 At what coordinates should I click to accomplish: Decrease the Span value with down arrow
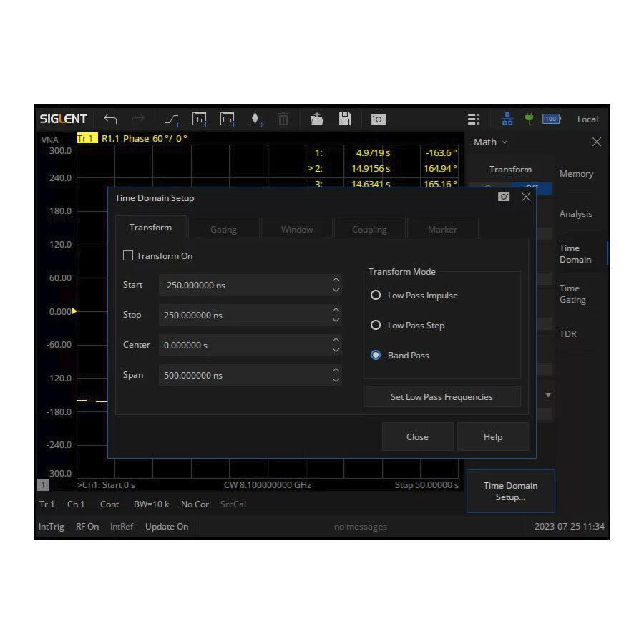(x=336, y=380)
